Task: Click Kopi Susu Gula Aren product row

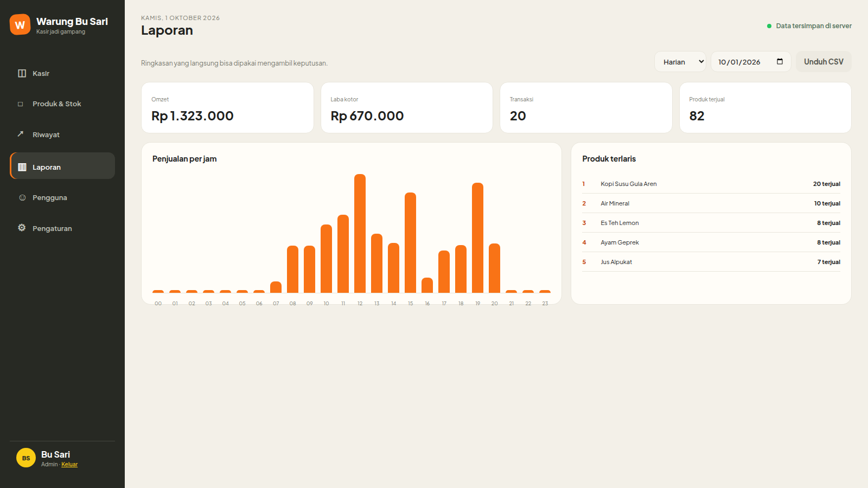Action: tap(711, 184)
